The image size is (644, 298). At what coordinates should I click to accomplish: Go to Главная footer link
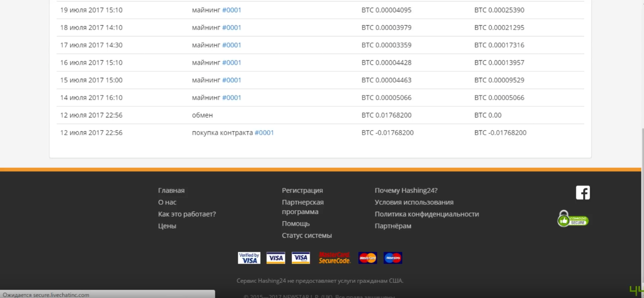click(x=171, y=190)
